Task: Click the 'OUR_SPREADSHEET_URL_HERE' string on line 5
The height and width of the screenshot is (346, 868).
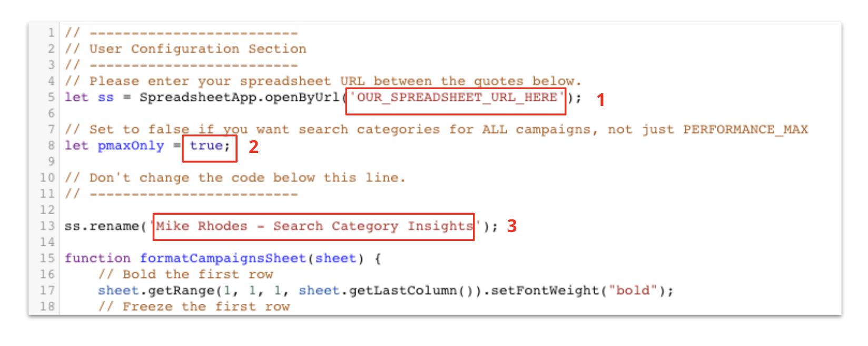Action: point(456,98)
